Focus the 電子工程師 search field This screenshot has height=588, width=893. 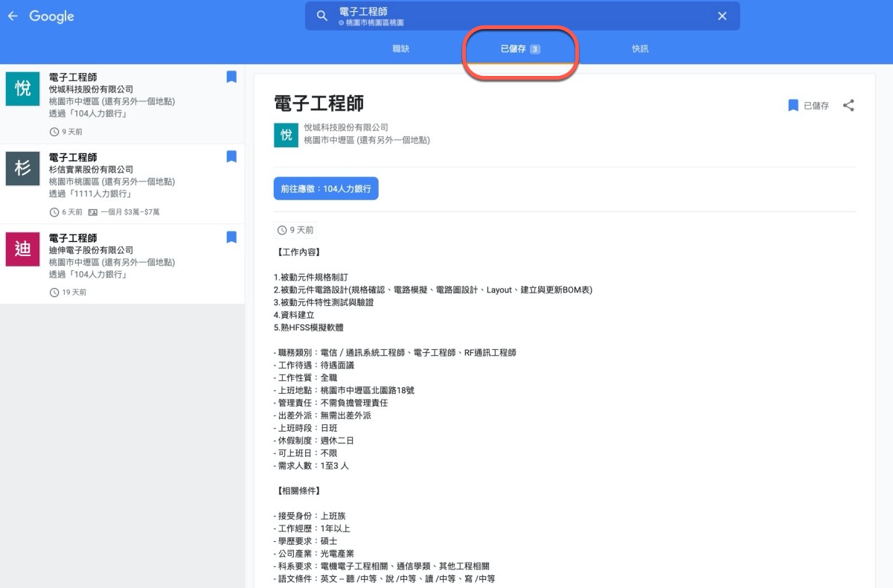tap(522, 16)
